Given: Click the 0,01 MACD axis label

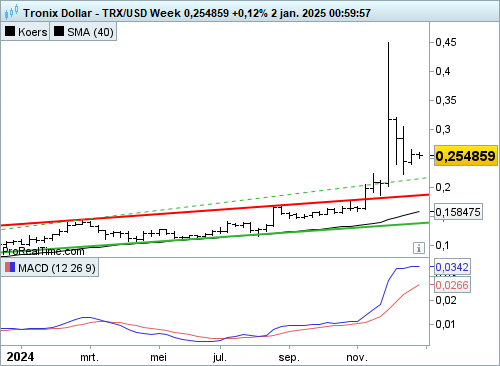Looking at the screenshot, I should (446, 324).
